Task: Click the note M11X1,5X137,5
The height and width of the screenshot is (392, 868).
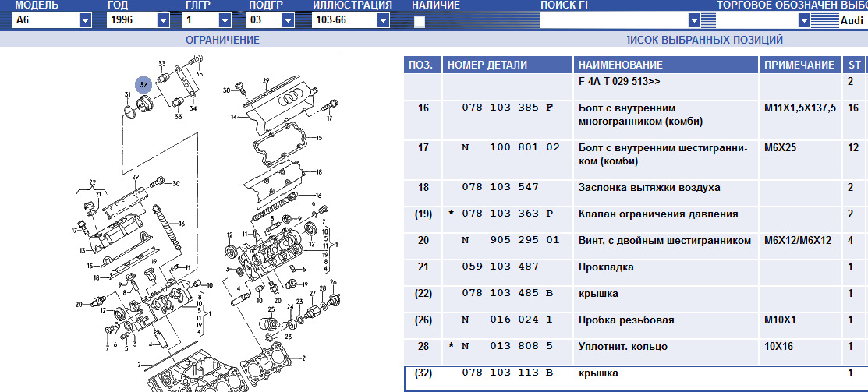Action: [x=800, y=108]
